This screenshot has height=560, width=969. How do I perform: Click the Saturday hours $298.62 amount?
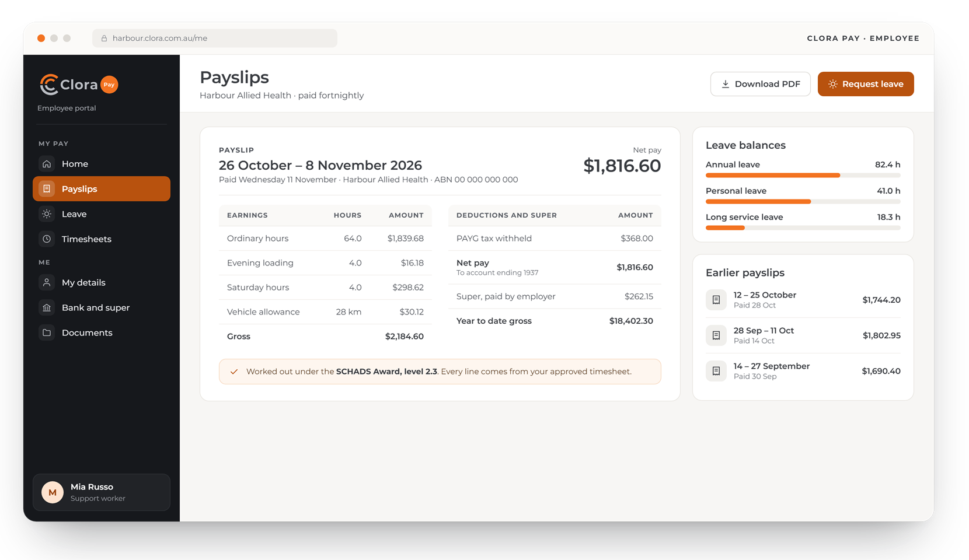[x=408, y=288]
